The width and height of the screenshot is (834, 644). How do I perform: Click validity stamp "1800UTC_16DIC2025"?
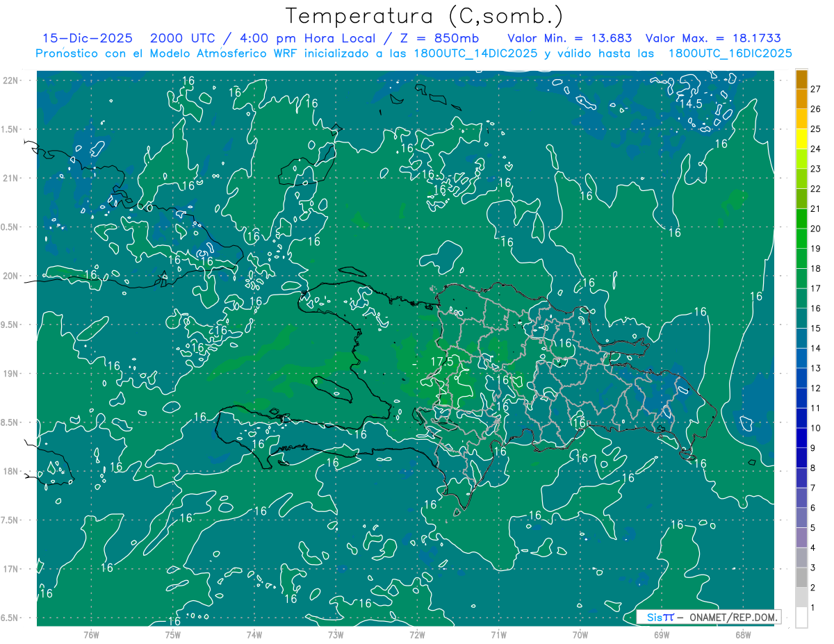tap(730, 53)
